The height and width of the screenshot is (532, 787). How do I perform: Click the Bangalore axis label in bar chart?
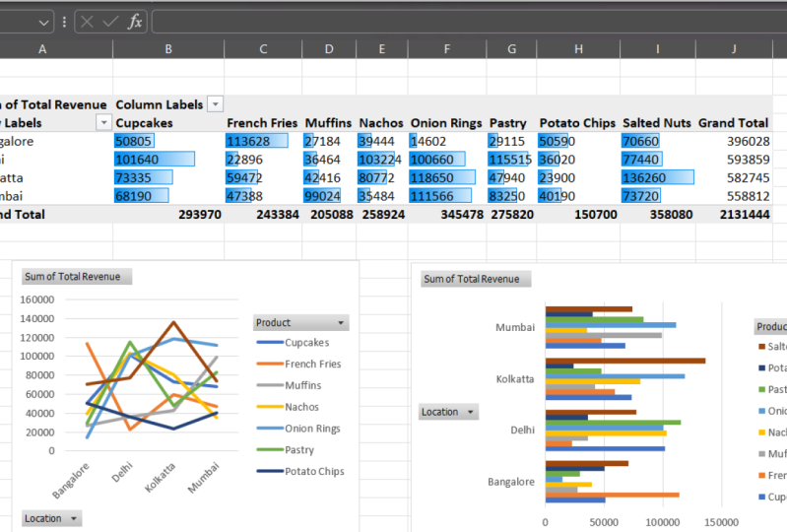(x=511, y=482)
